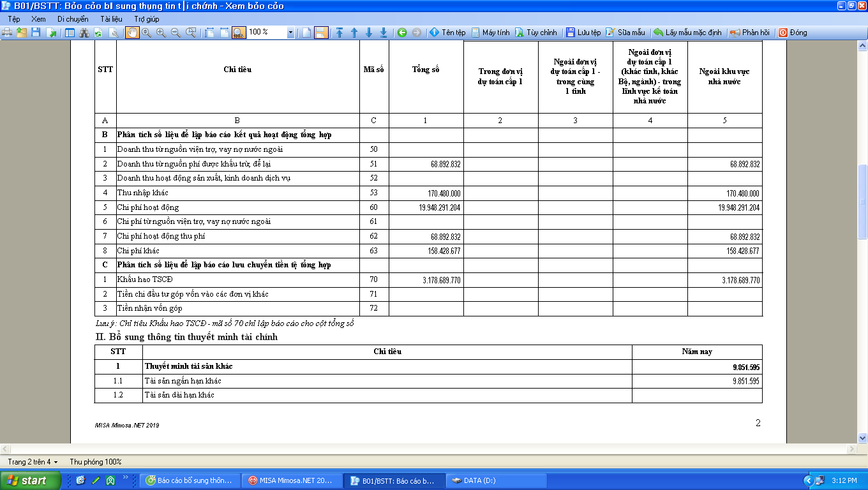The height and width of the screenshot is (490, 868).
Task: Click the printer icon in the toolbar
Action: (x=8, y=33)
